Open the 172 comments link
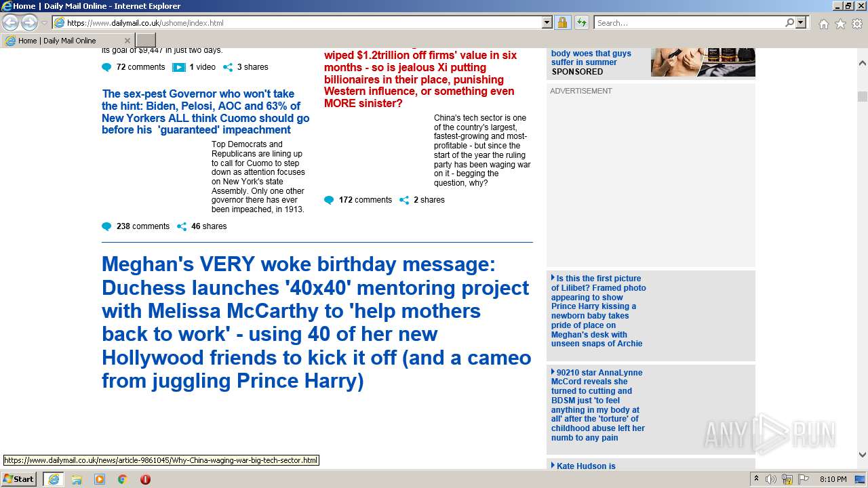Viewport: 868px width, 488px height. coord(366,200)
